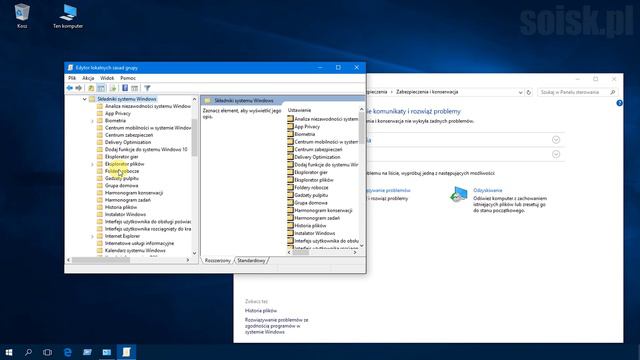Viewport: 640px width, 360px height.
Task: Click the tree pane horizontal scrollbar thumb
Action: pos(101,260)
